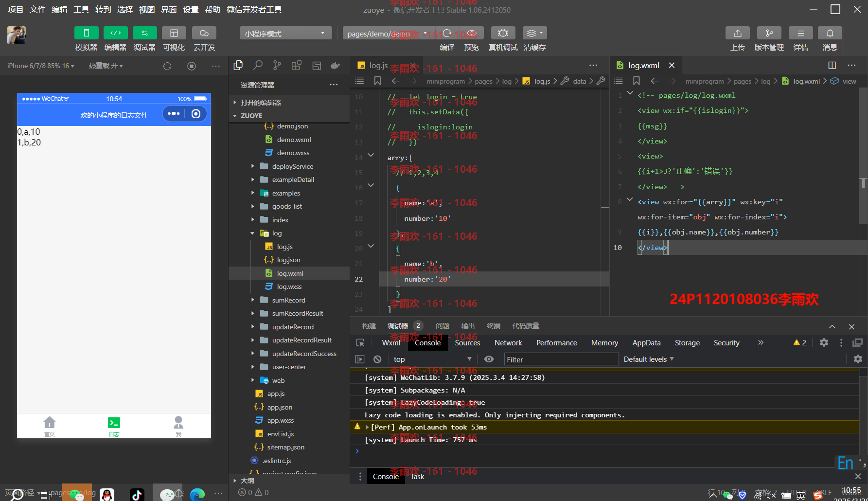Expand the Perf App.onLaunch warning
The image size is (868, 501).
click(x=367, y=427)
